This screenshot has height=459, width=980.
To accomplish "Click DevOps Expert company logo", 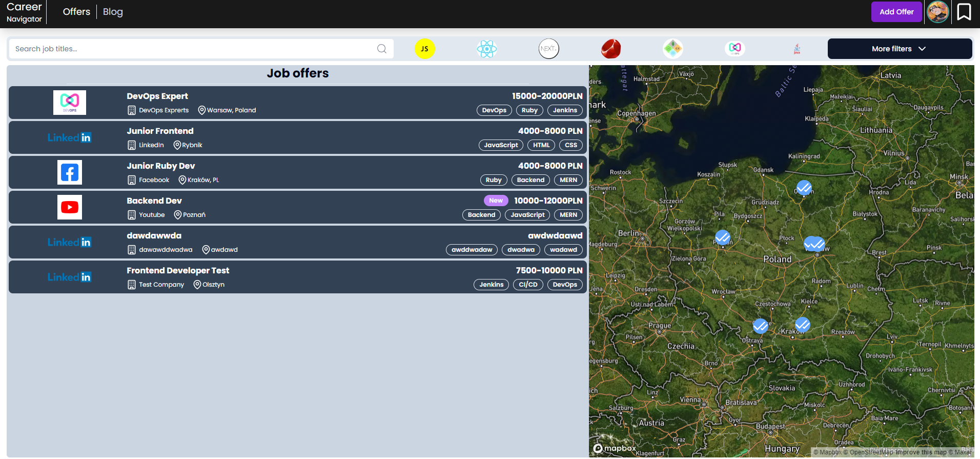I will (70, 103).
